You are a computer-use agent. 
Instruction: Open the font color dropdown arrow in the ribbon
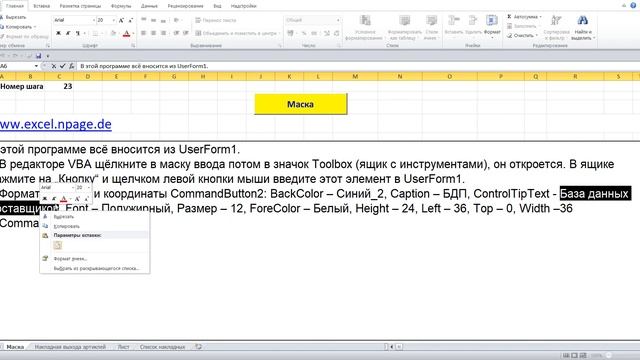point(133,33)
